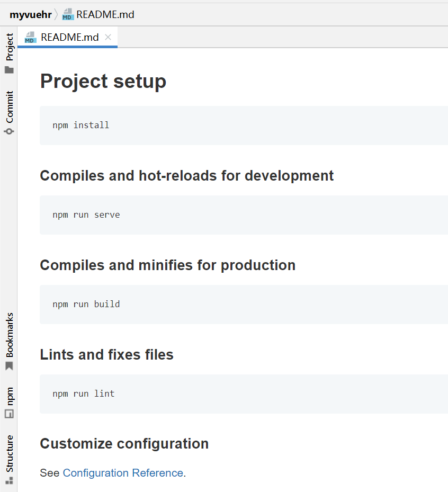
Task: Click the 'npm install' code block
Action: click(x=244, y=126)
